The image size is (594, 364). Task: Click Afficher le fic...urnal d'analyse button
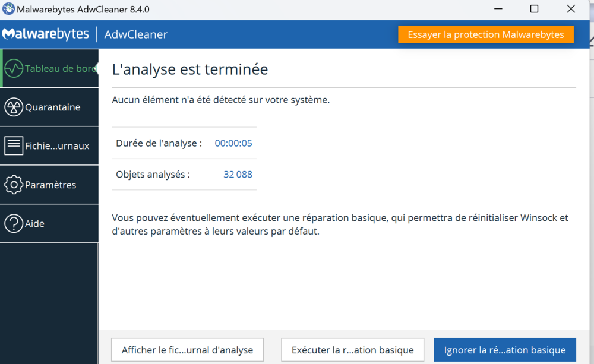[x=187, y=350]
